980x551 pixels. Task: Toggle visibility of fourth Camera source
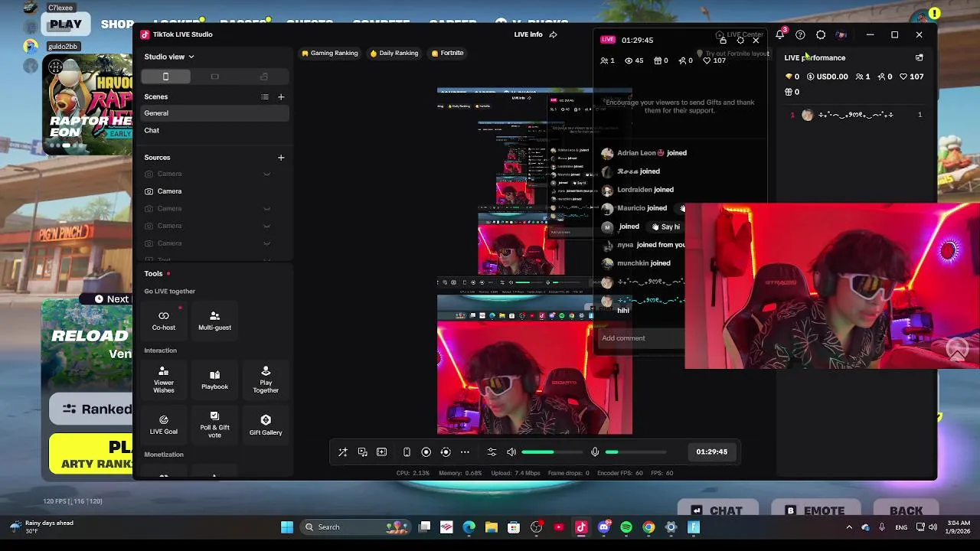(266, 226)
